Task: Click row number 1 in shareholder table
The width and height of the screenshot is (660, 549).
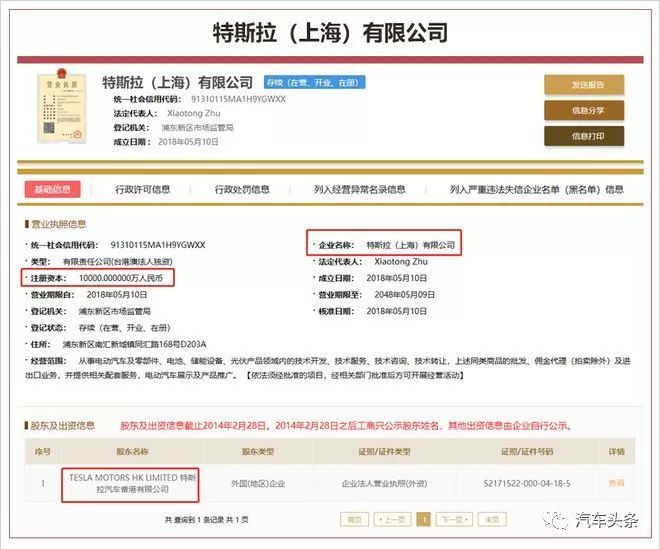Action: [43, 483]
